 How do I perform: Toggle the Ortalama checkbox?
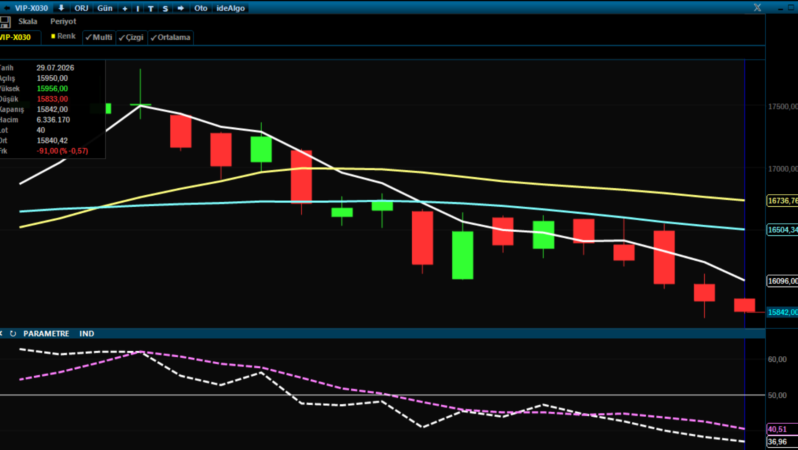pos(170,37)
